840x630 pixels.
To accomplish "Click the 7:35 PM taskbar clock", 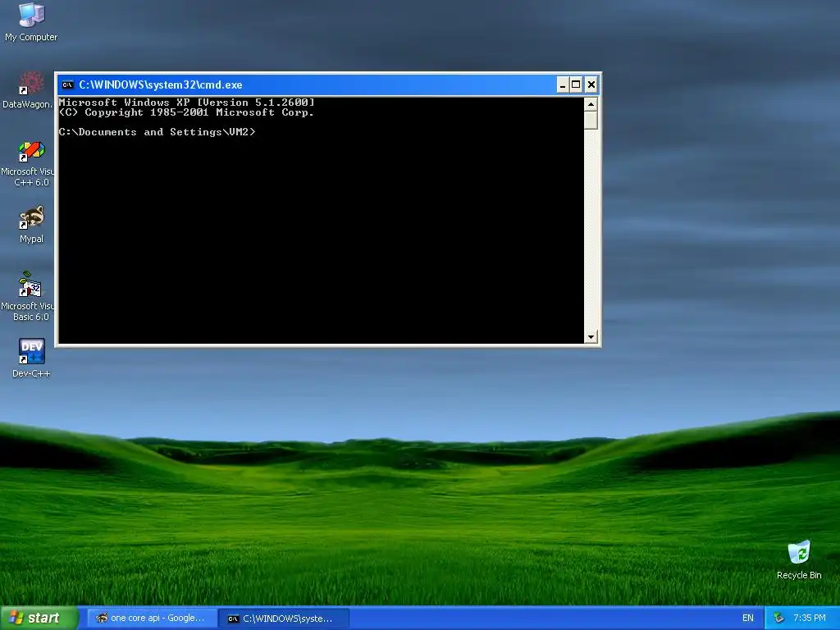I will (x=810, y=618).
